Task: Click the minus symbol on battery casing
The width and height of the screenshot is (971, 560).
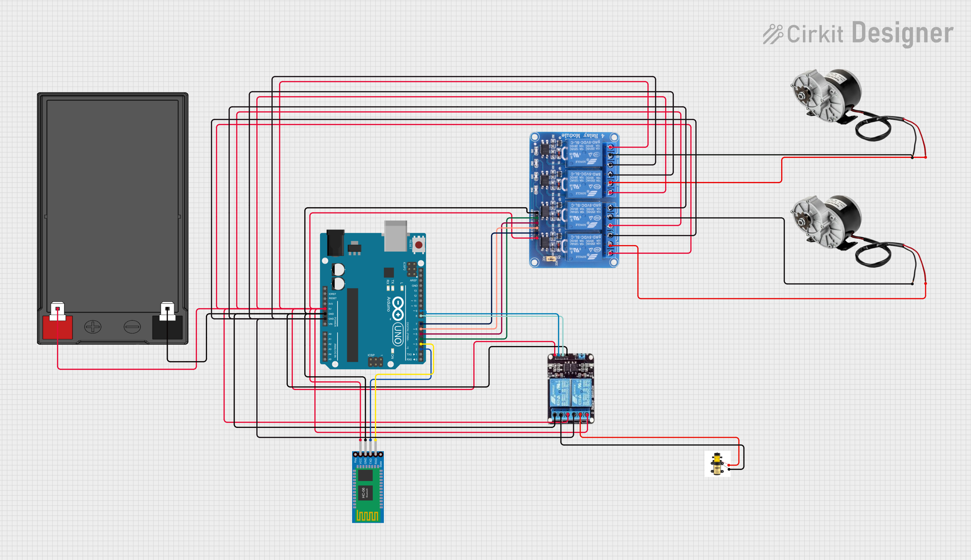Action: coord(132,327)
